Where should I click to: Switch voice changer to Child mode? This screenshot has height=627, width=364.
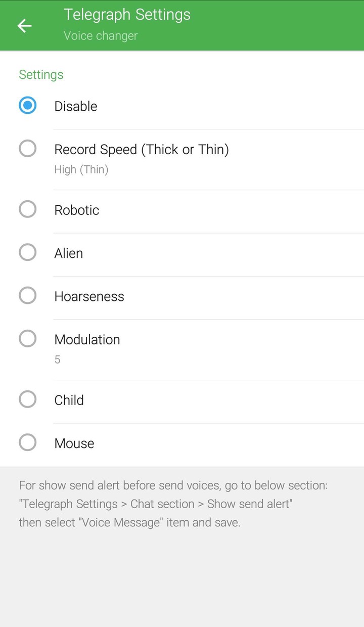pos(28,399)
